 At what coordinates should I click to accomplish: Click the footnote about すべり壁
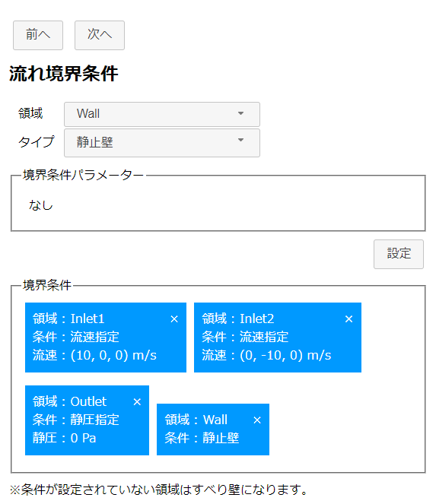coord(158,490)
